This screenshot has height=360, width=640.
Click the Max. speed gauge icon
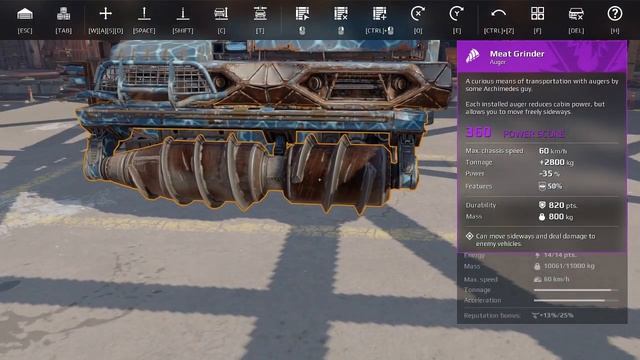click(538, 279)
